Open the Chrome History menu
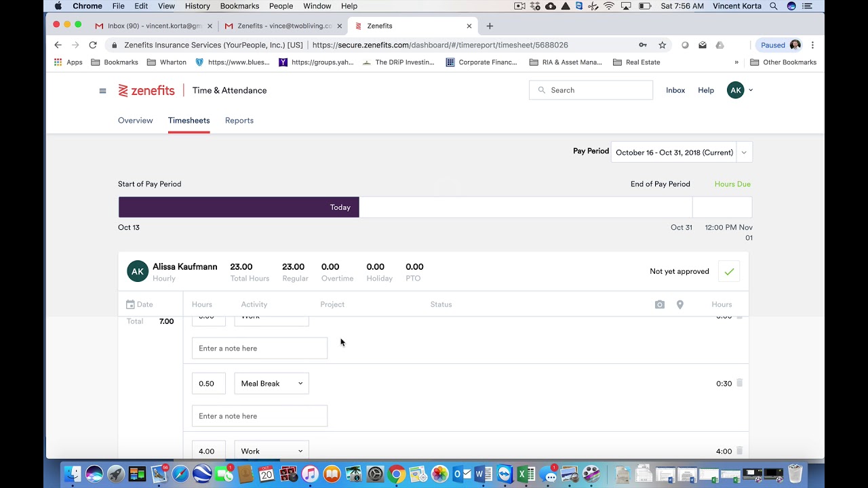The height and width of the screenshot is (488, 868). tap(197, 6)
